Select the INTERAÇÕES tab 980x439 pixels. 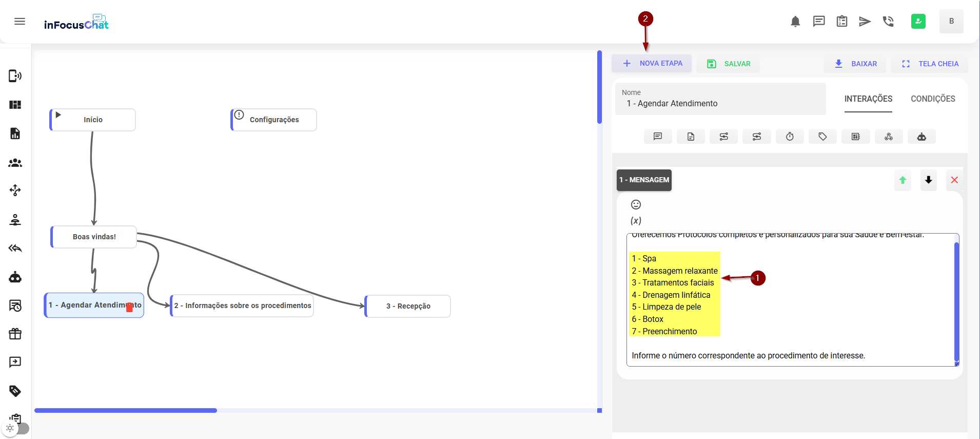click(868, 99)
